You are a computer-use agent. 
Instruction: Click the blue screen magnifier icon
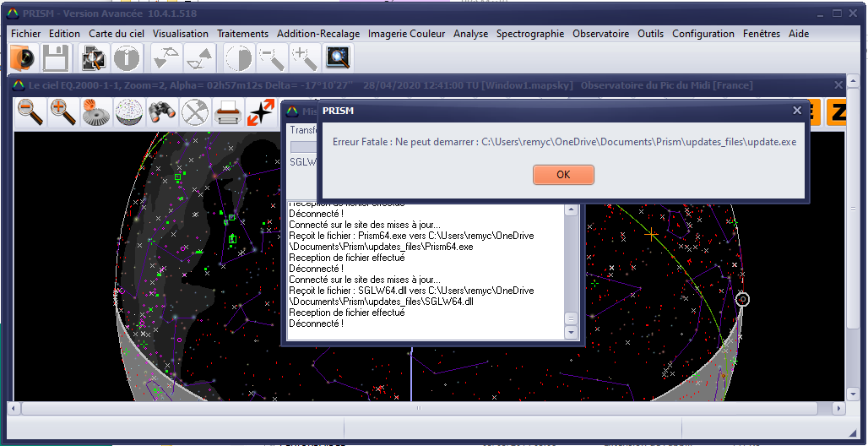pyautogui.click(x=338, y=58)
